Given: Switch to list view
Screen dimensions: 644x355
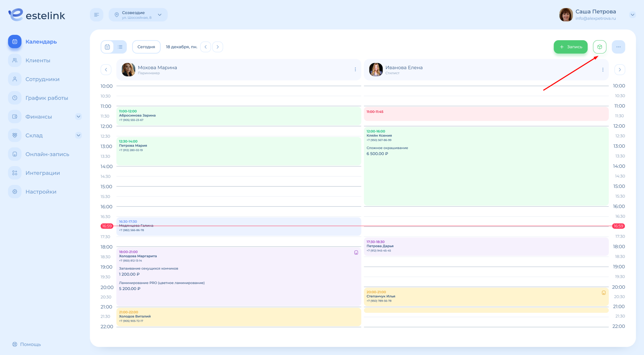Looking at the screenshot, I should 120,47.
